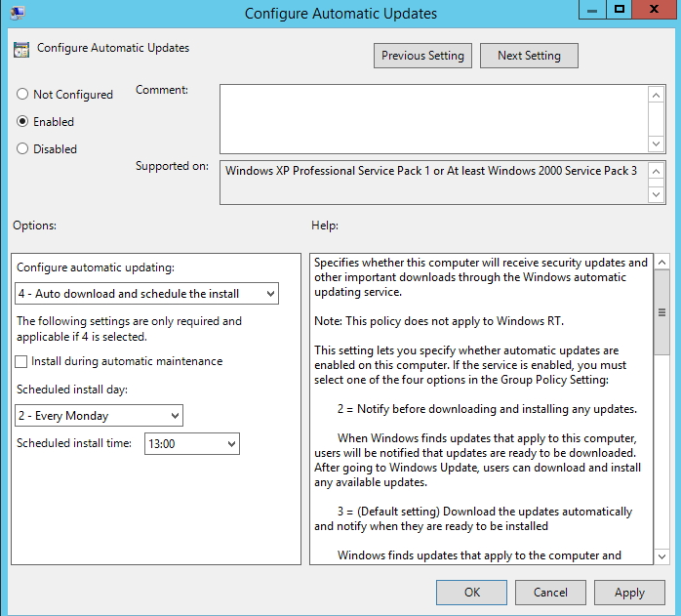Click the Help pane scrollbar thumb
The height and width of the screenshot is (616, 681).
(x=661, y=312)
